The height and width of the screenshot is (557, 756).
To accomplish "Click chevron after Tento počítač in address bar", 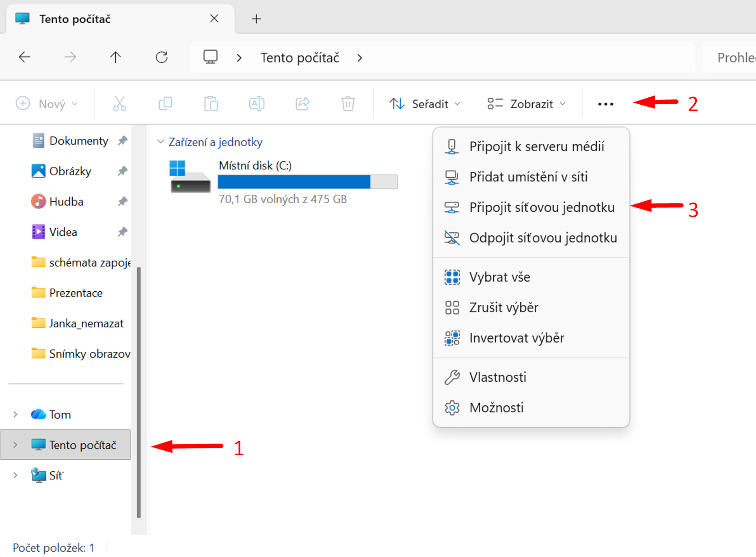I will pos(360,58).
